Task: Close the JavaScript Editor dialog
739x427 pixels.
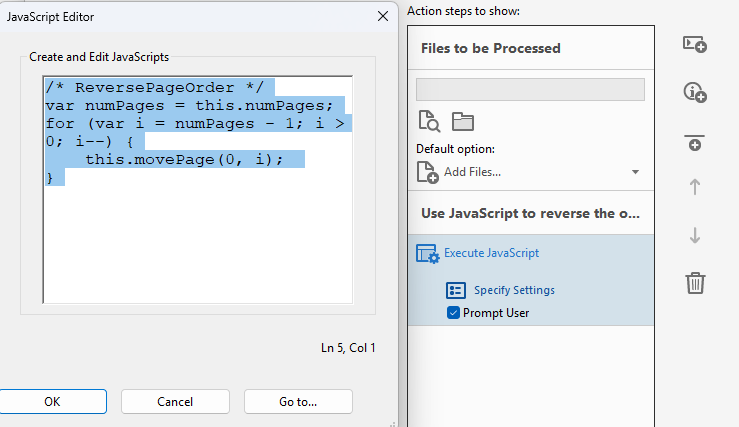Action: click(x=383, y=16)
